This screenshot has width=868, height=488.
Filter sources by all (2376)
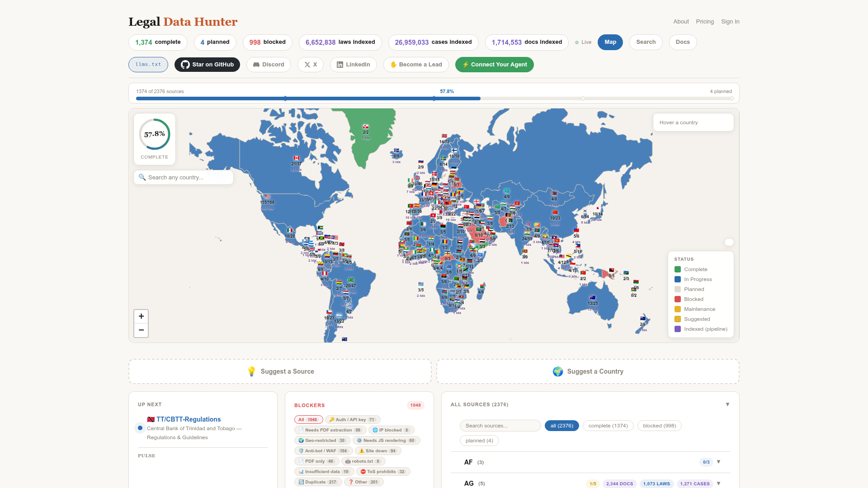(561, 426)
